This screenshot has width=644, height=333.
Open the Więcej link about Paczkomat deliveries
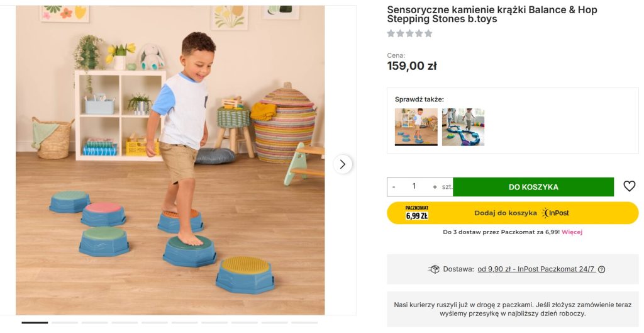572,232
